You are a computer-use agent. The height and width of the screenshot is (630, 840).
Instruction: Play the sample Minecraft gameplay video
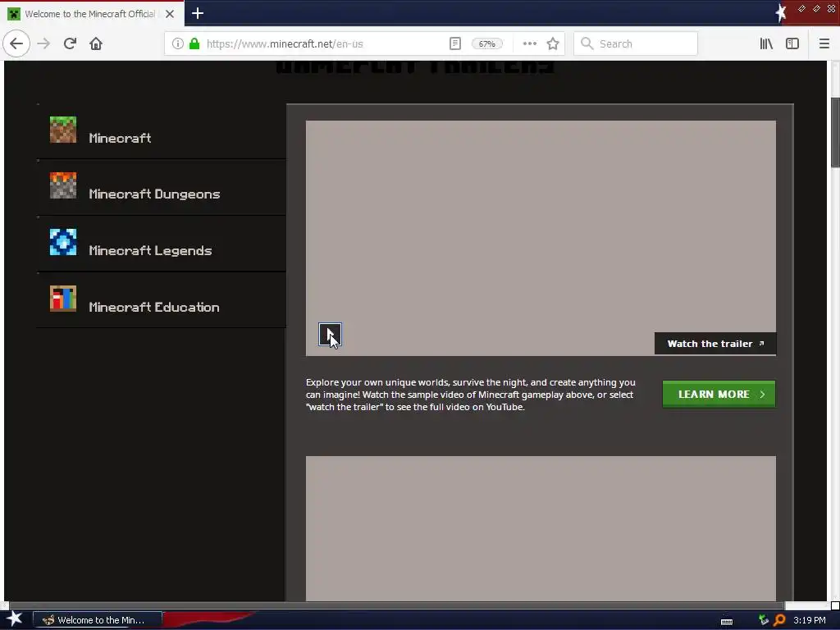(x=330, y=335)
